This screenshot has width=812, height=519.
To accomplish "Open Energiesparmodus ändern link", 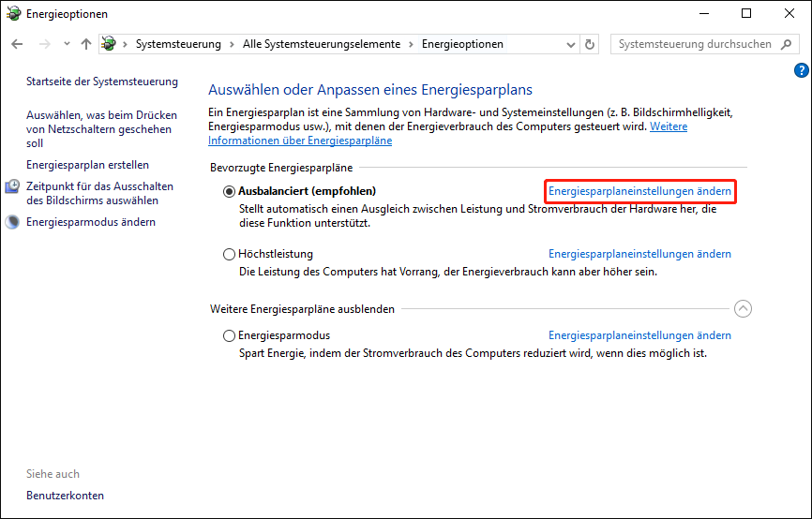I will (91, 221).
